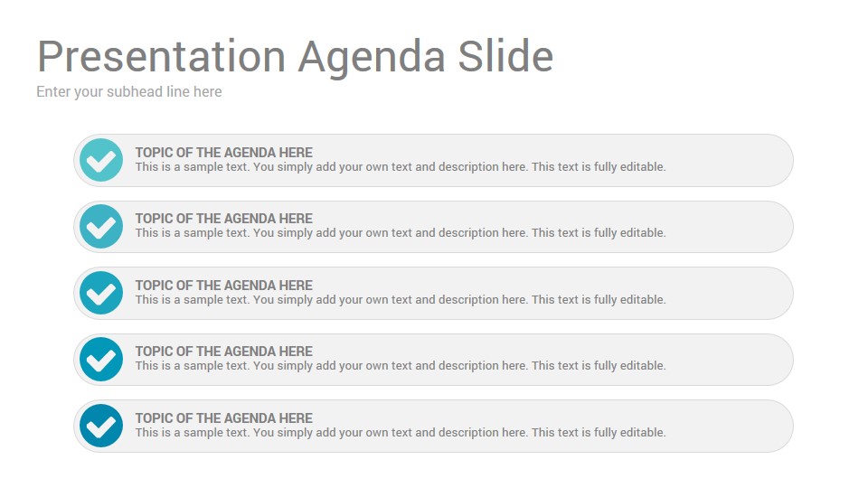Select the darkest blue checkmark icon in last row
The image size is (868, 488).
click(x=101, y=426)
